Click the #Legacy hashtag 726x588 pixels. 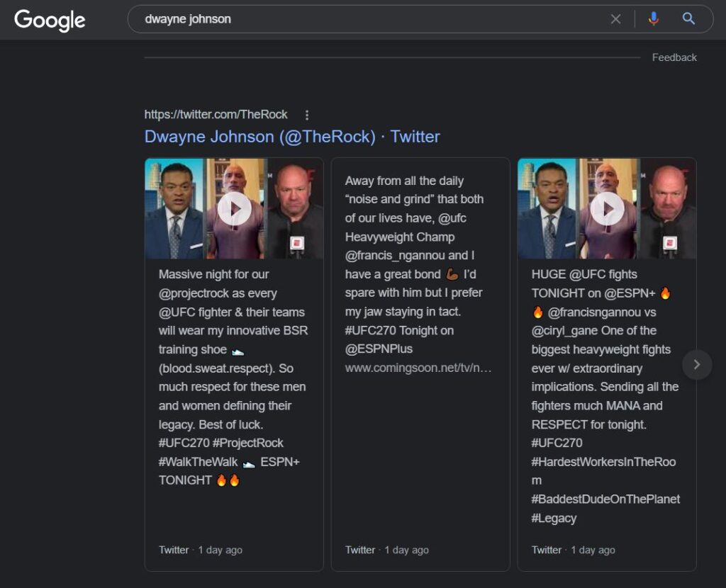click(554, 518)
